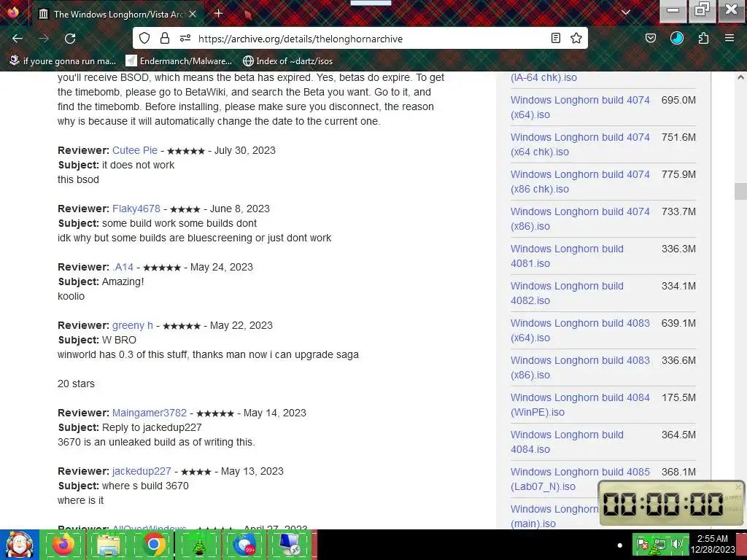The width and height of the screenshot is (747, 560).
Task: Open the Firefox application menu
Action: pos(729,38)
